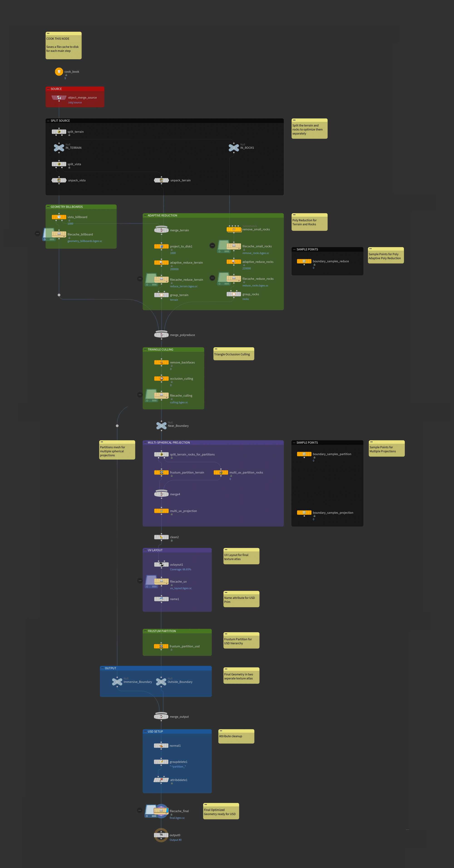Select the cook_book TOP node
This screenshot has width=454, height=868.
click(x=59, y=72)
